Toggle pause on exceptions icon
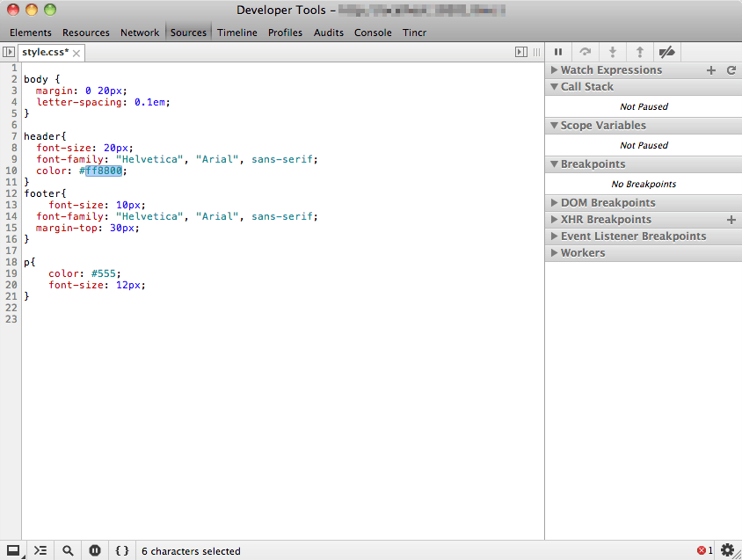The height and width of the screenshot is (560, 742). tap(95, 550)
